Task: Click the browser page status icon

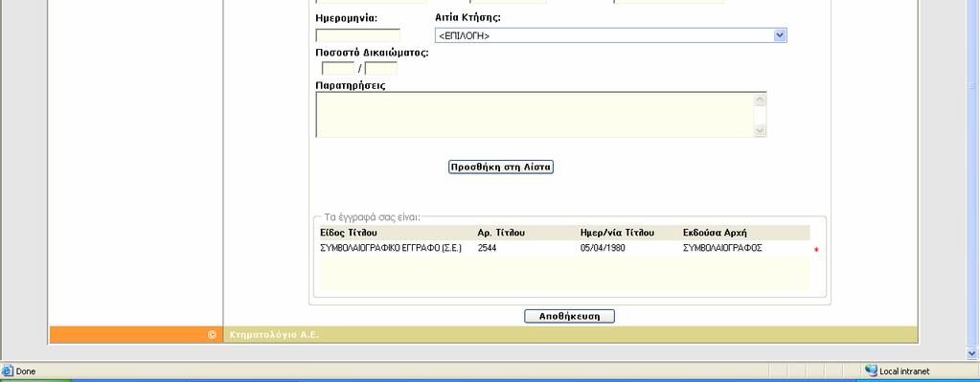Action: point(8,371)
